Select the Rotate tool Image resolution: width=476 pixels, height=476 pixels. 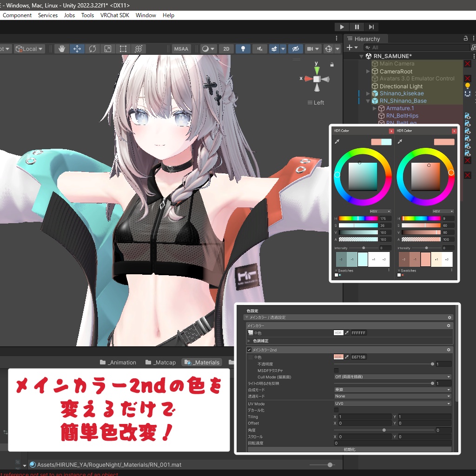pos(93,49)
